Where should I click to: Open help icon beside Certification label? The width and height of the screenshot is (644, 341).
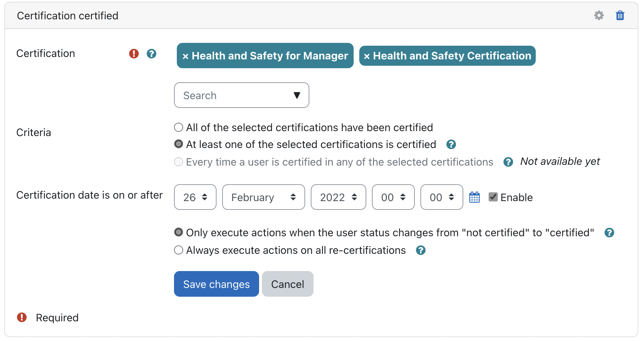[152, 54]
